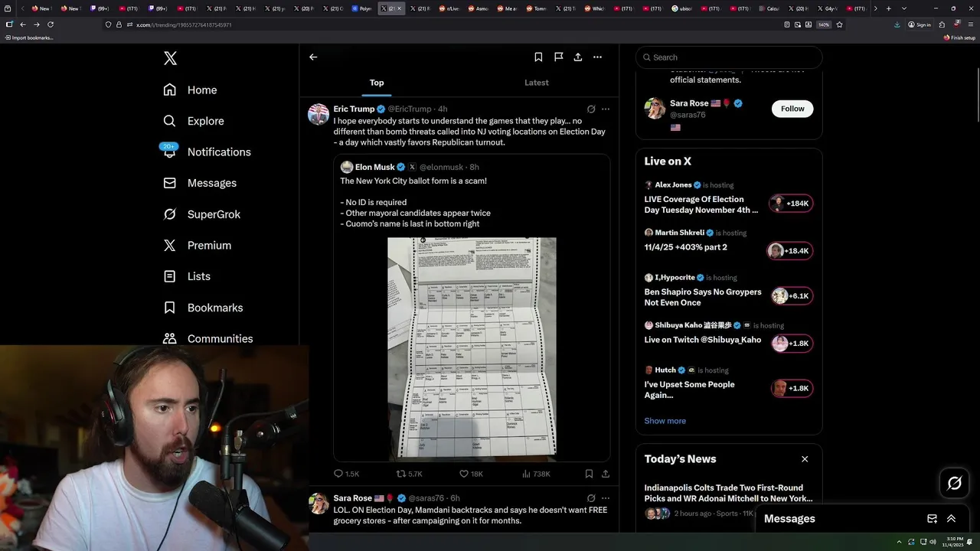Share the trend via the header share icon
The image size is (980, 551).
tap(577, 57)
